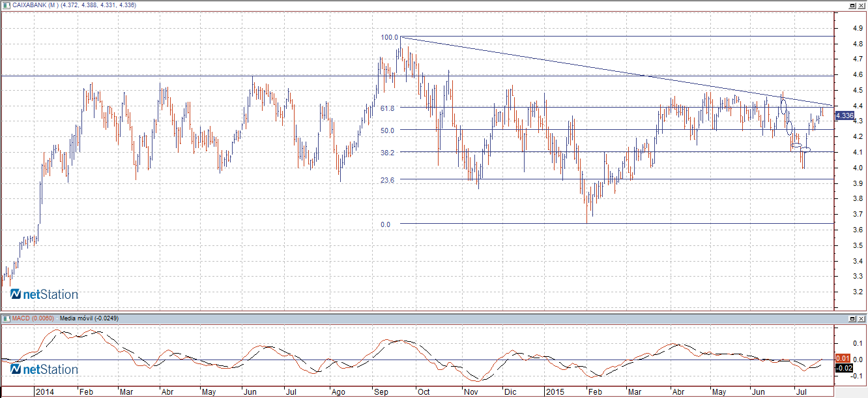Click the Fibonacci 38.2 level label
This screenshot has height=398, width=868.
coord(389,152)
